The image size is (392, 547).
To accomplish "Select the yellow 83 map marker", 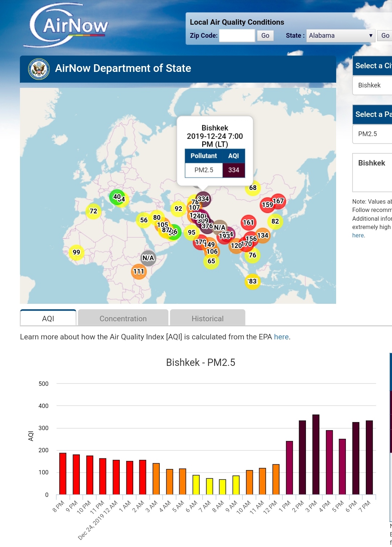I will (252, 281).
